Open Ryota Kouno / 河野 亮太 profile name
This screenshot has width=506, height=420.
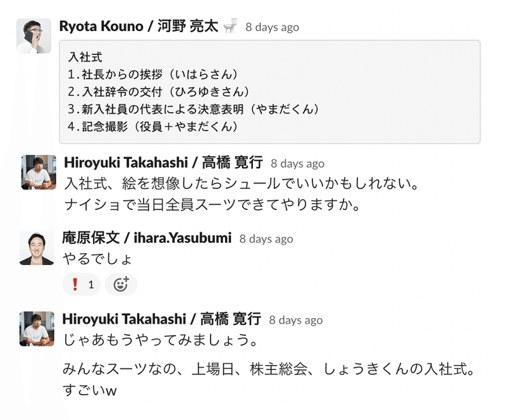pos(139,27)
